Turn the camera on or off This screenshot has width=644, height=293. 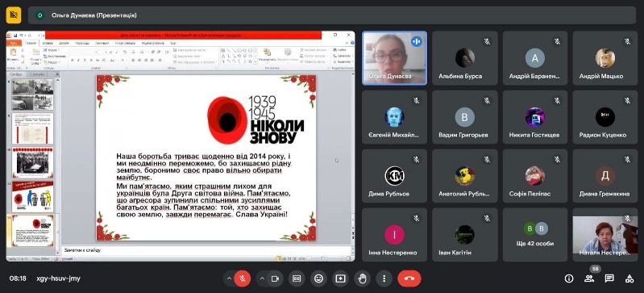coord(275,278)
